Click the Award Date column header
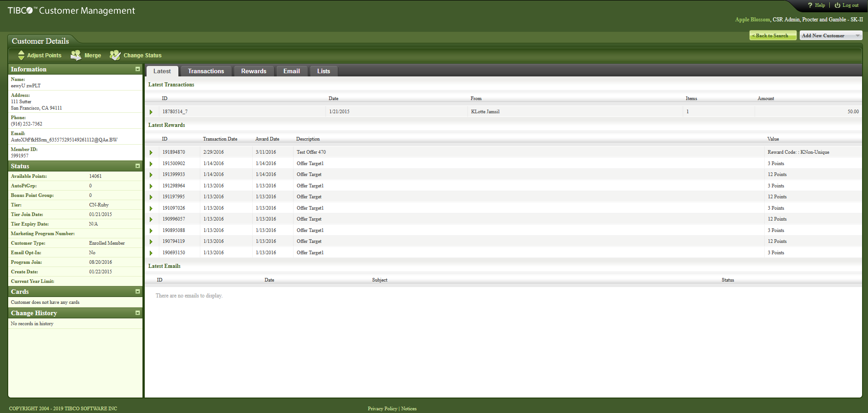Image resolution: width=868 pixels, height=413 pixels. point(267,139)
